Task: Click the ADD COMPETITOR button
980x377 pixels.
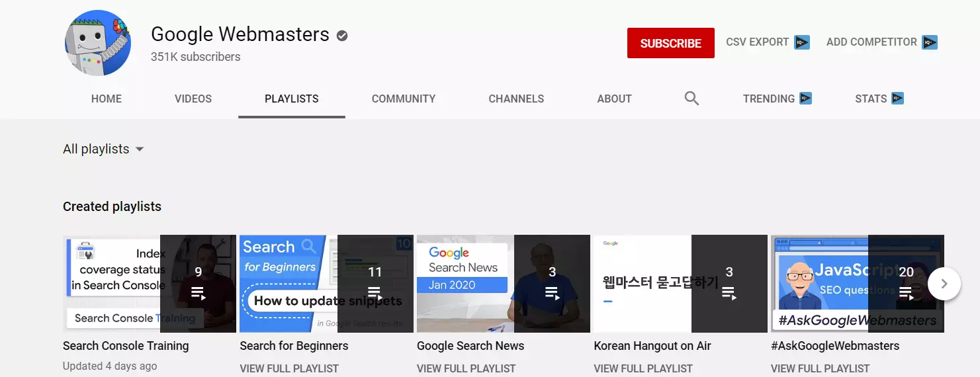Action: coord(871,42)
